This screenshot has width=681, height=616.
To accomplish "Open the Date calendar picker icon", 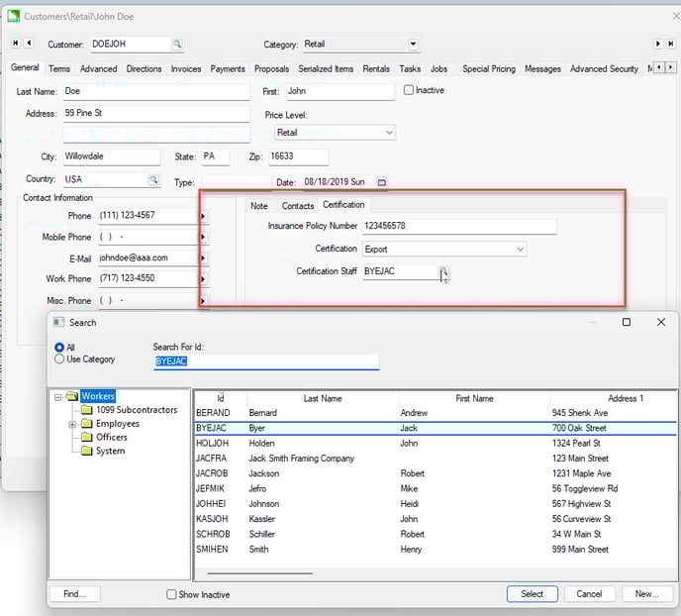I will (382, 182).
